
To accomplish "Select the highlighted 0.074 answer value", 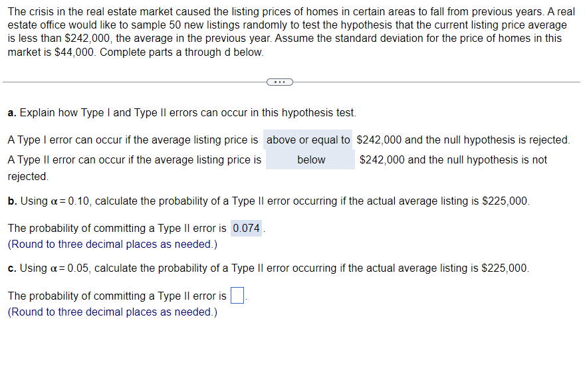I will [x=247, y=228].
